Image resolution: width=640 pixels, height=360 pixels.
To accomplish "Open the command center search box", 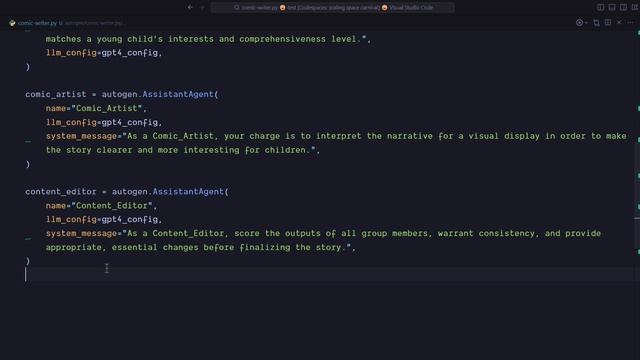I will click(333, 7).
